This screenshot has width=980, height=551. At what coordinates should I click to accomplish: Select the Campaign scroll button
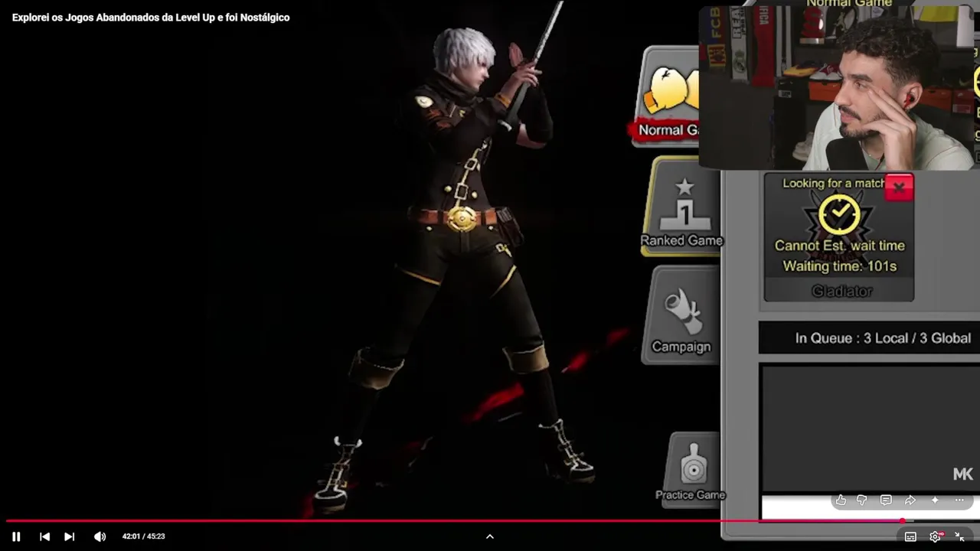coord(681,315)
